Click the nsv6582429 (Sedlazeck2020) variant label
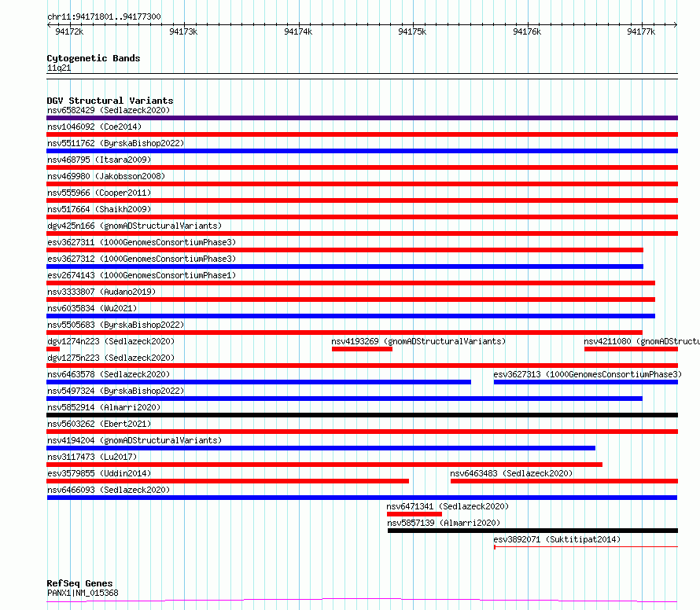This screenshot has width=700, height=610. [109, 110]
